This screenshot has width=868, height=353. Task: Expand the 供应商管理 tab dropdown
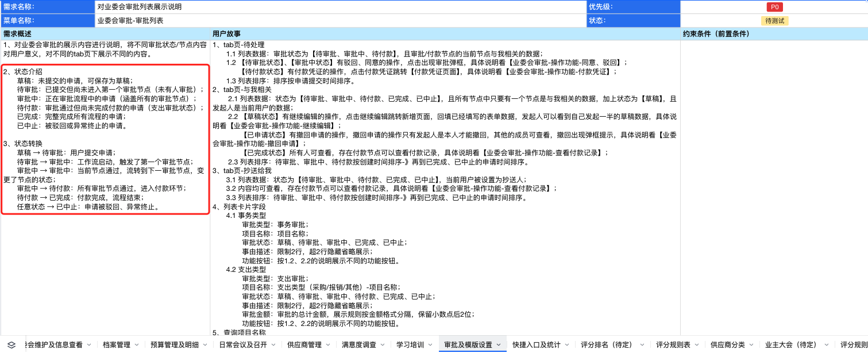(327, 344)
